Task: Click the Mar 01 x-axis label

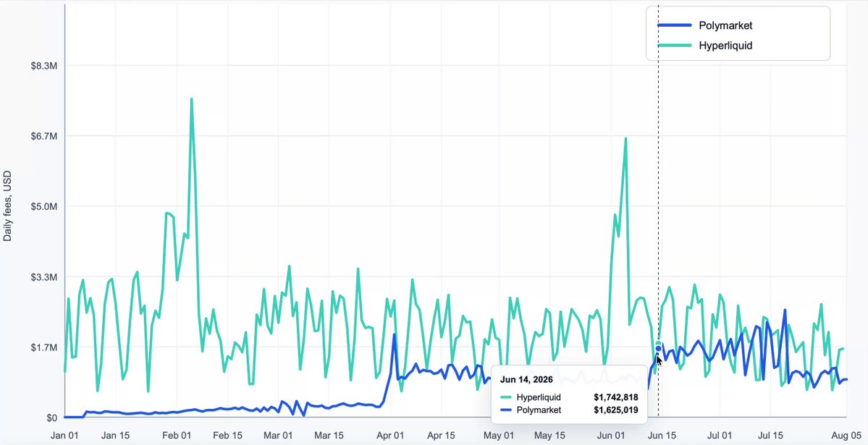Action: coord(279,436)
